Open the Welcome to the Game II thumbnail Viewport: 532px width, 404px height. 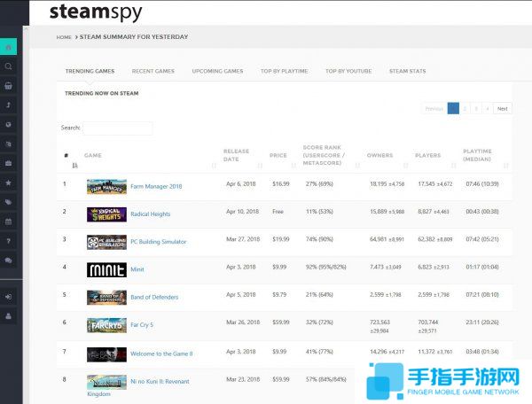click(x=106, y=354)
